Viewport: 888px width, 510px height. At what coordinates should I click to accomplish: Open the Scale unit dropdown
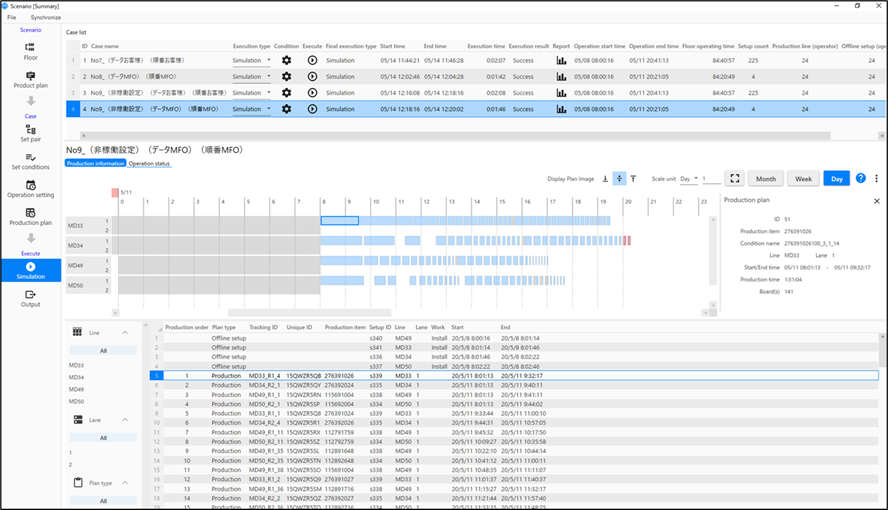tap(690, 178)
